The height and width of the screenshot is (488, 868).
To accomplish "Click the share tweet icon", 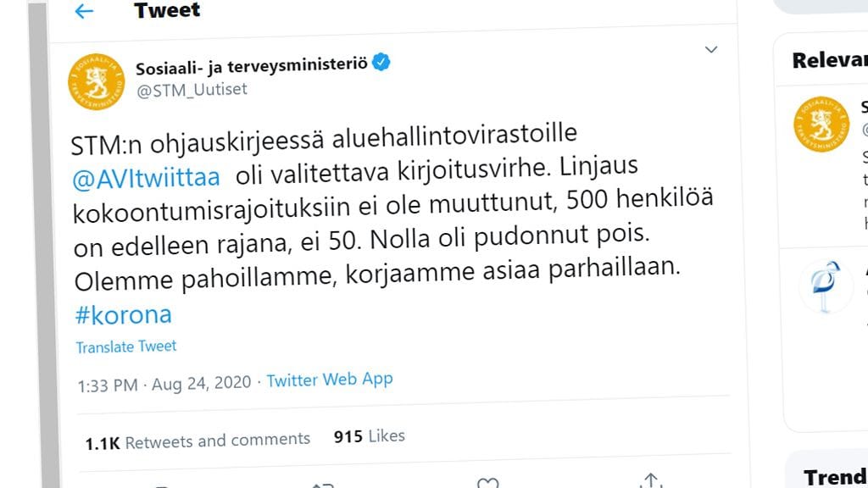I will [x=650, y=481].
